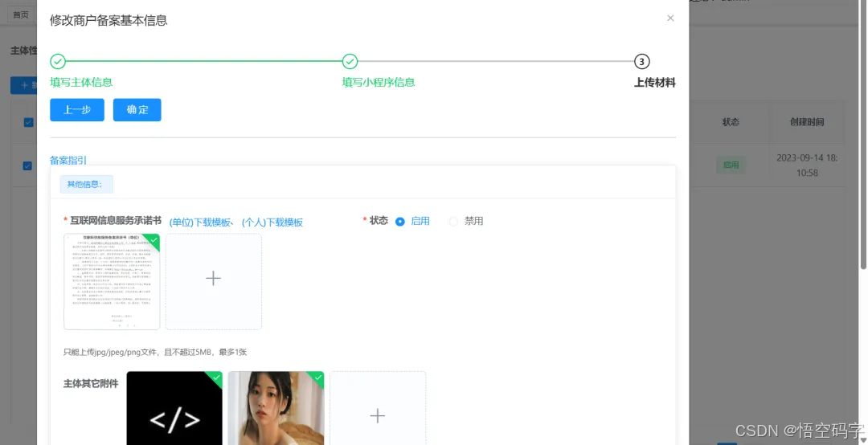868x445 pixels.
Task: Click the 其他信息 section tag
Action: pos(86,184)
